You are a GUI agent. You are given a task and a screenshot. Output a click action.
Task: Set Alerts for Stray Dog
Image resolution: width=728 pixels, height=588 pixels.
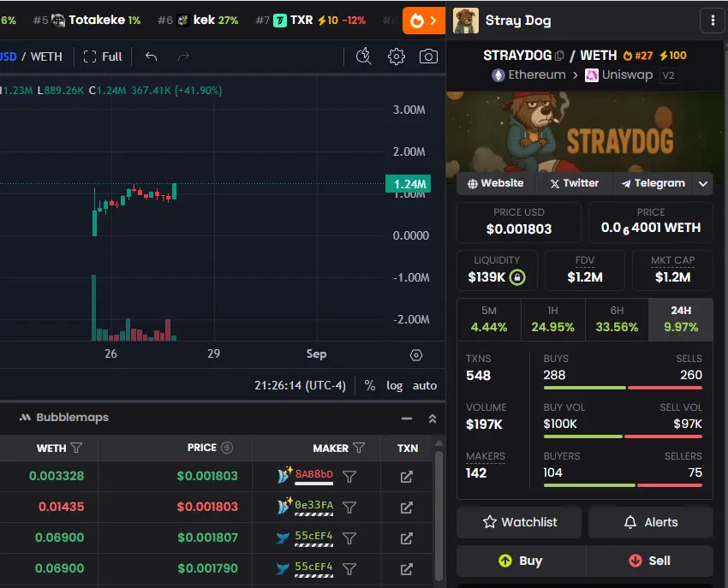(650, 522)
